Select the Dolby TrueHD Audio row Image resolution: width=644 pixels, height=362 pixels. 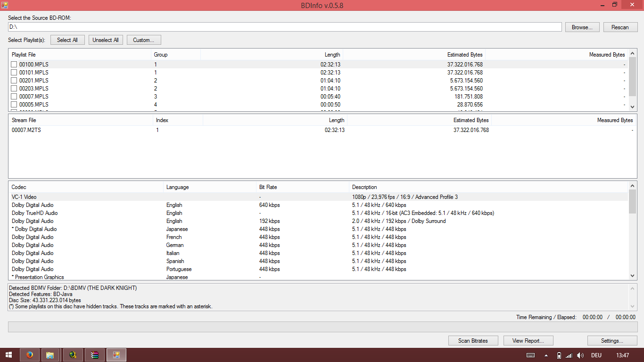pos(319,213)
